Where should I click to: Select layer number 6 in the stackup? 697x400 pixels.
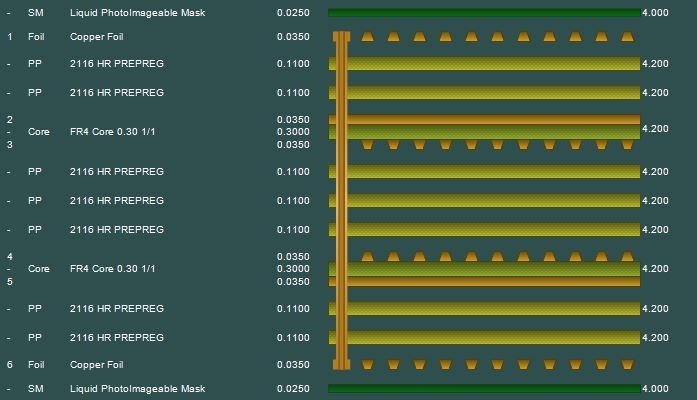(10, 365)
